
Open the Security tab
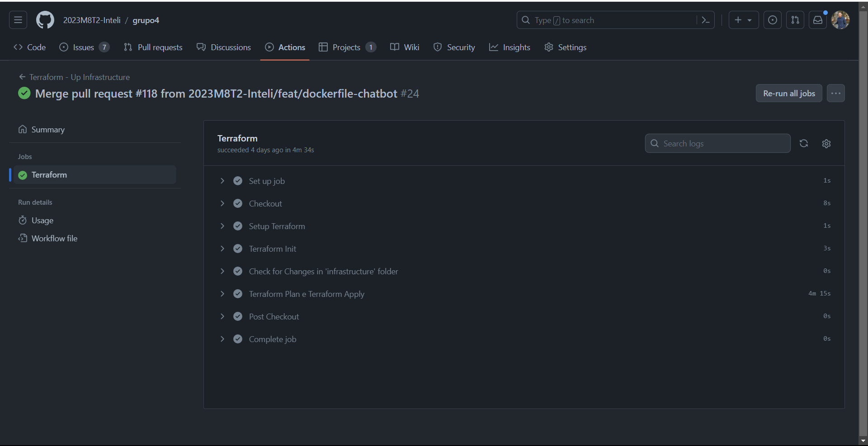[454, 47]
